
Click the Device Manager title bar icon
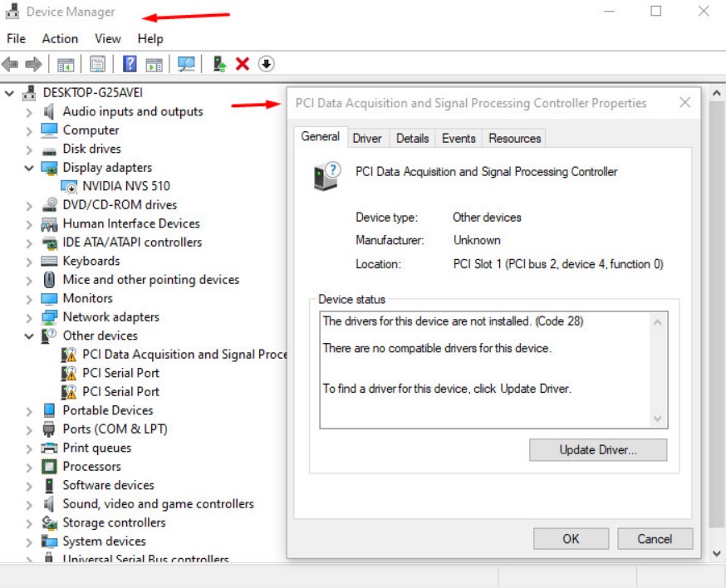coord(12,11)
